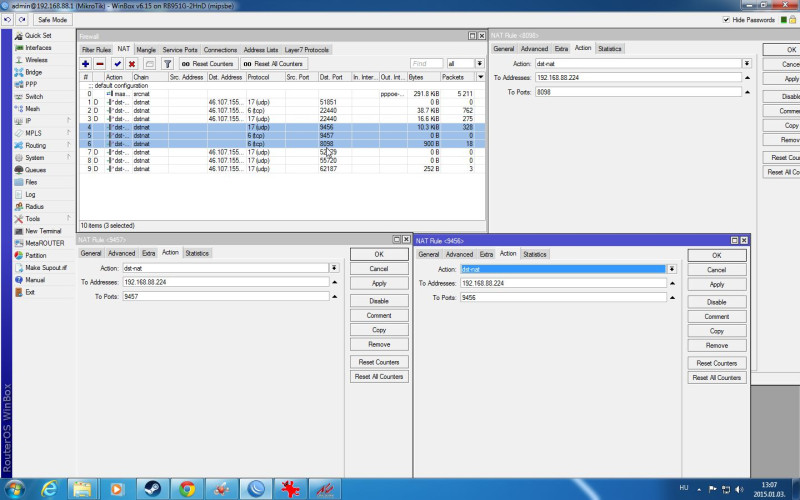Image resolution: width=800 pixels, height=500 pixels.
Task: Open Google Chrome from the taskbar
Action: click(x=187, y=489)
